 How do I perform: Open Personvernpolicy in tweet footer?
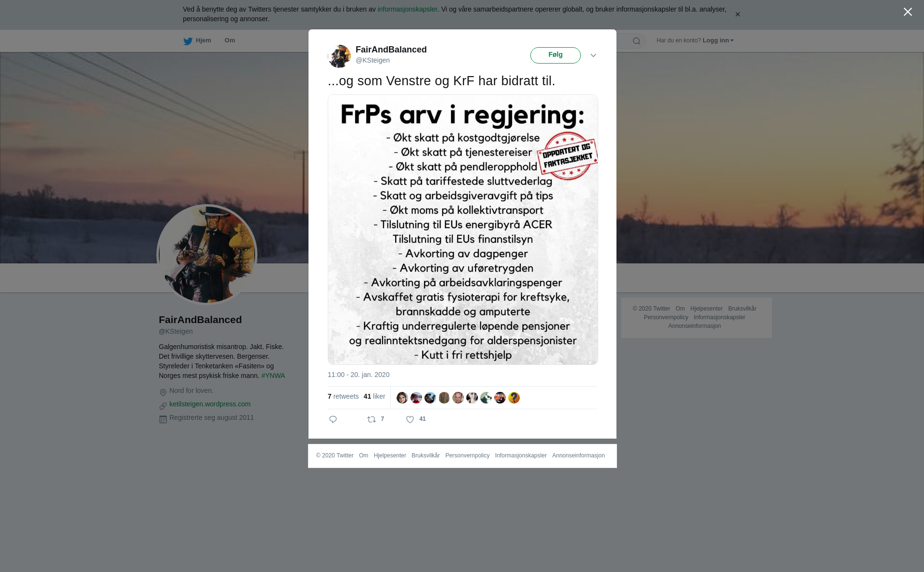pyautogui.click(x=467, y=455)
